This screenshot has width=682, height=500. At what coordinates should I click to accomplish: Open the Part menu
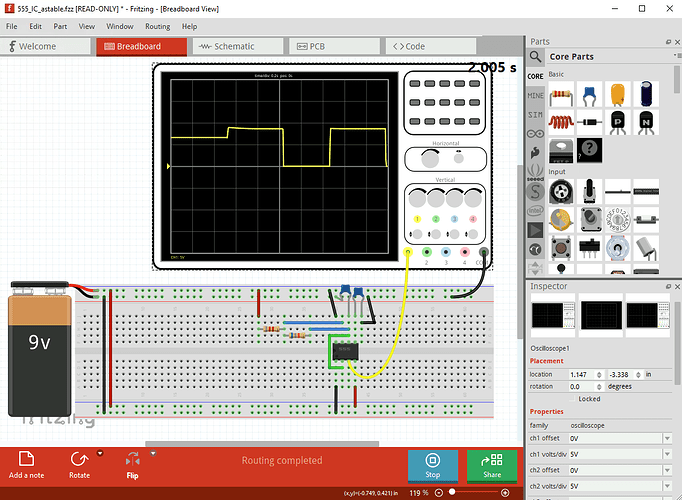[60, 27]
